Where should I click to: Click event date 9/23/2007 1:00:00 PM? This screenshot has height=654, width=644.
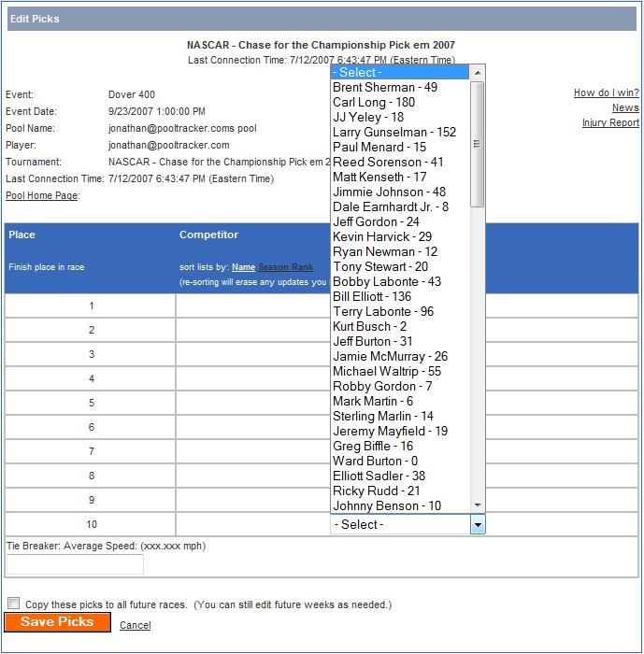tap(157, 111)
